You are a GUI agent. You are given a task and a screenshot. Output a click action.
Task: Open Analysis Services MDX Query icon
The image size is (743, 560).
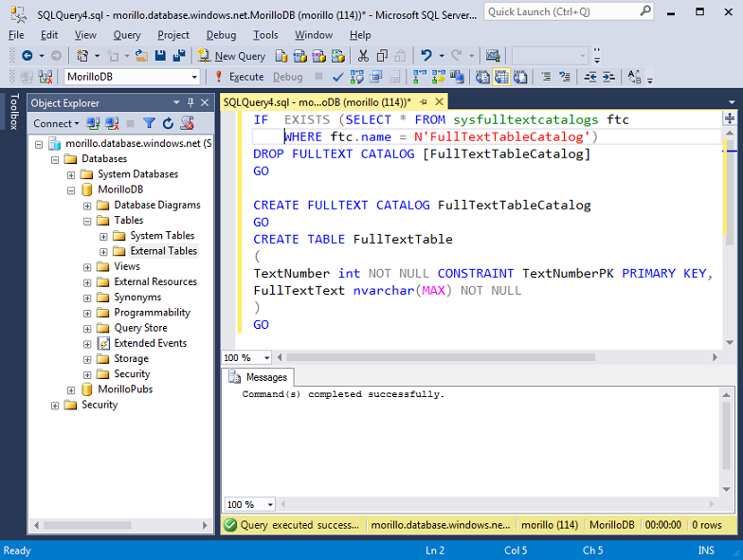[x=299, y=56]
